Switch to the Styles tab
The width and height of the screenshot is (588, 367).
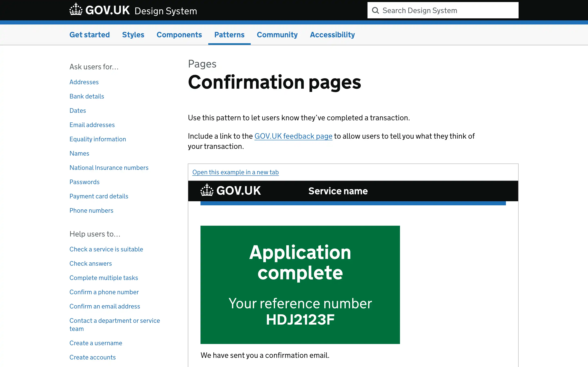pyautogui.click(x=133, y=35)
